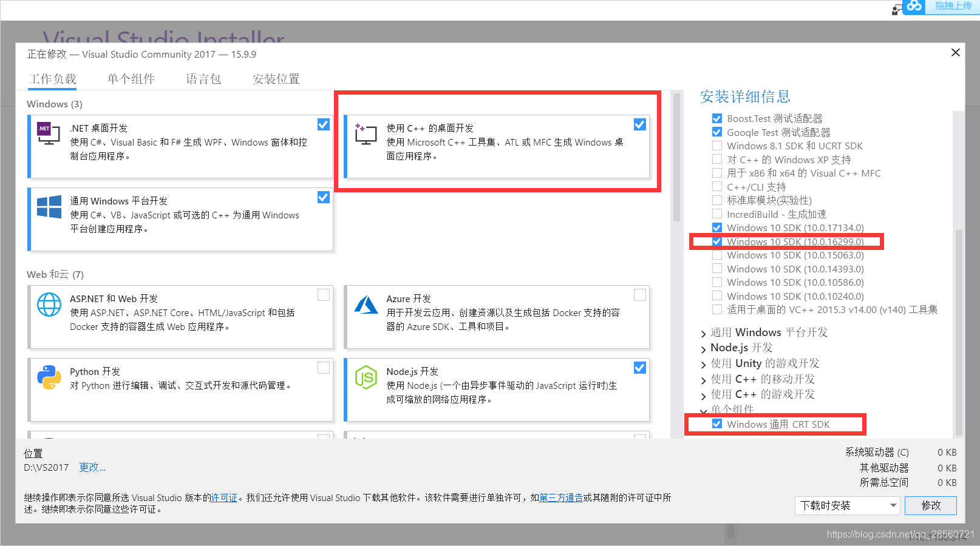
Task: Check the ASP.NET 和 Web 开发 workload checkbox
Action: coord(324,295)
